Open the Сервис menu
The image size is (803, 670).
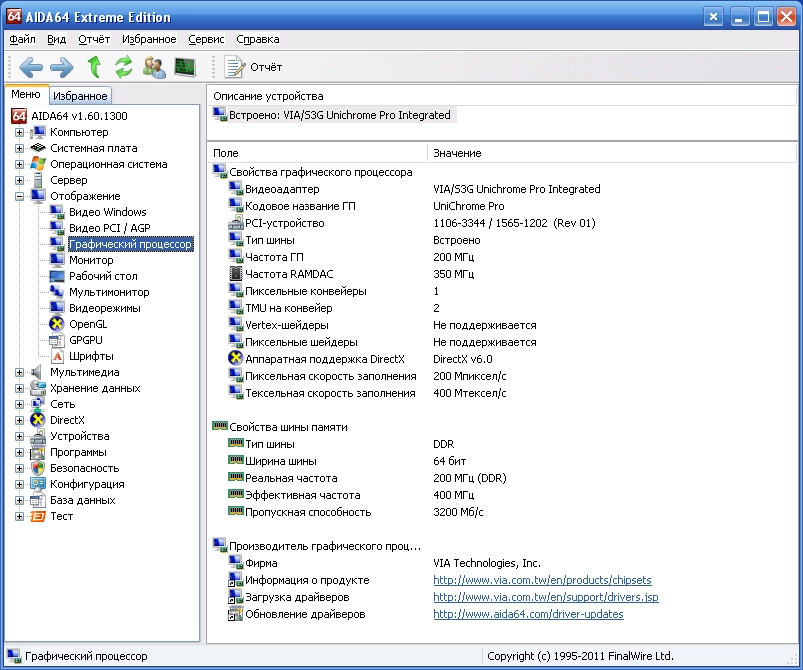206,39
